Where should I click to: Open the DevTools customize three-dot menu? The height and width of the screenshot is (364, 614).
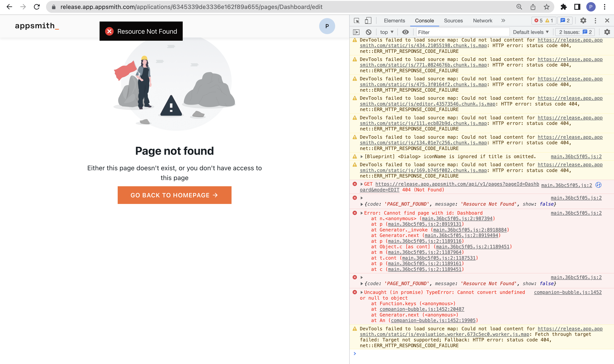coord(595,21)
